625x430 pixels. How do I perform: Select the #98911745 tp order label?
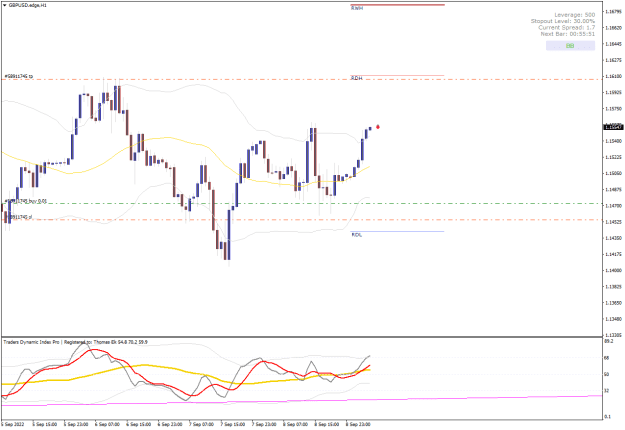[x=19, y=76]
